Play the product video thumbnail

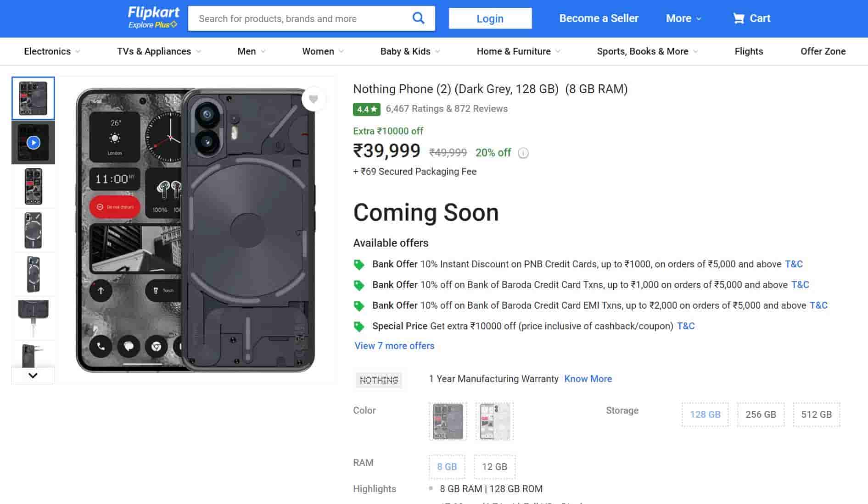tap(33, 143)
